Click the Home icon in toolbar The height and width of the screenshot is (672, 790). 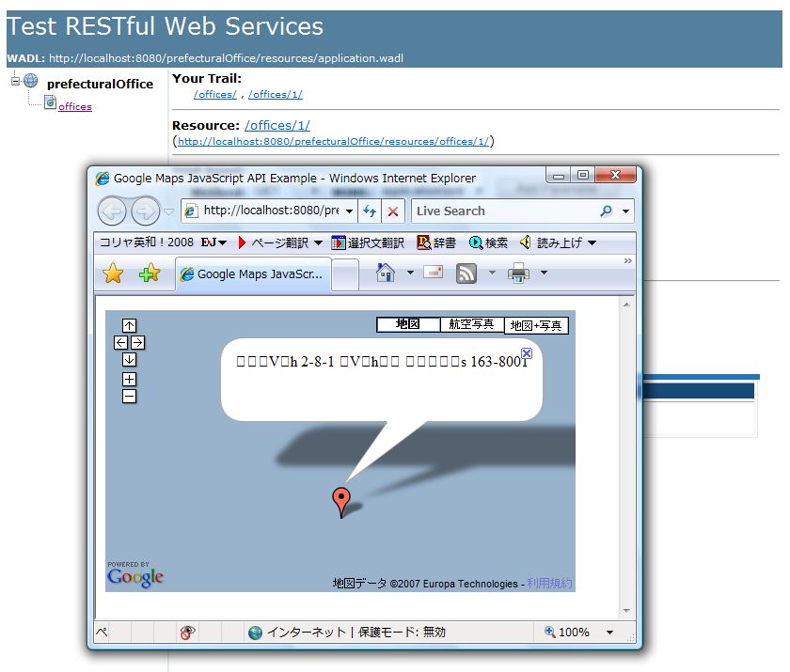[x=385, y=273]
